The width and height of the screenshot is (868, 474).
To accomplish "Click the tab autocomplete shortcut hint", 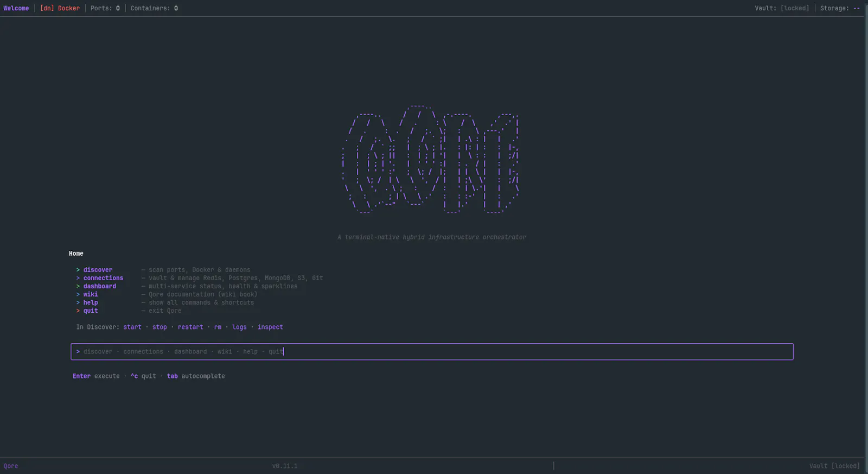I will click(196, 376).
